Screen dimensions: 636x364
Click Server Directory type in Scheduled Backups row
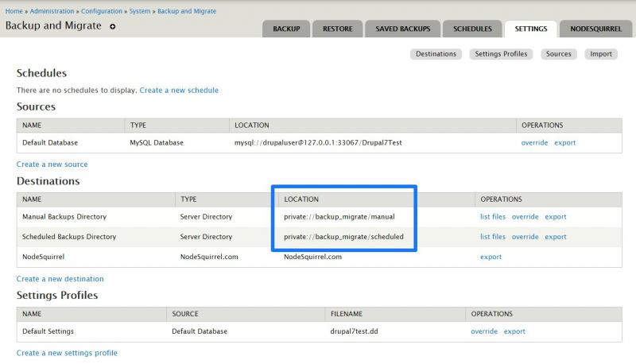(x=206, y=236)
